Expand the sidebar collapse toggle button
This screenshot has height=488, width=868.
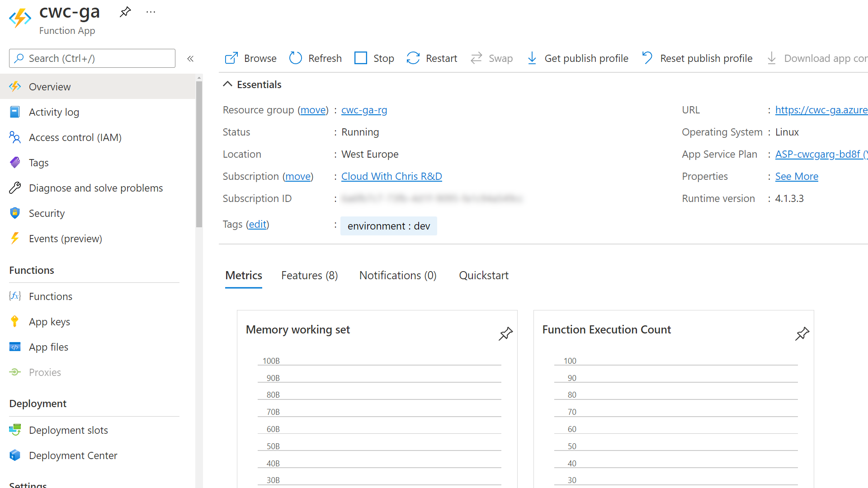click(x=190, y=58)
